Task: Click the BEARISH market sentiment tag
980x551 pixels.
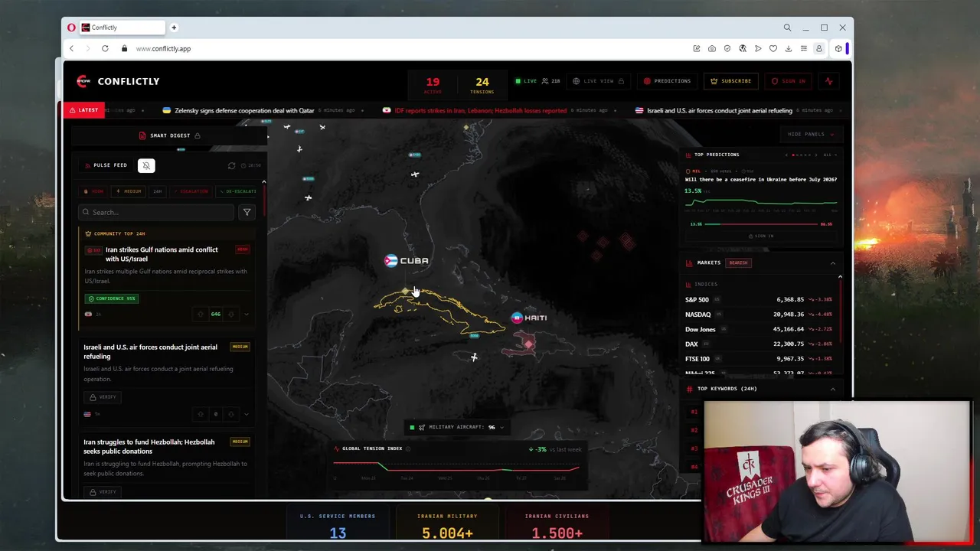Action: (738, 263)
